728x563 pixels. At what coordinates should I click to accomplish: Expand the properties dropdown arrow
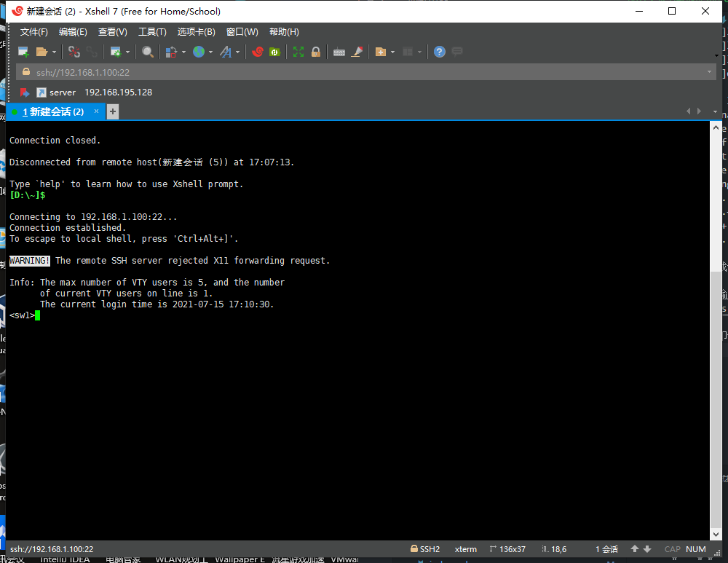(127, 52)
